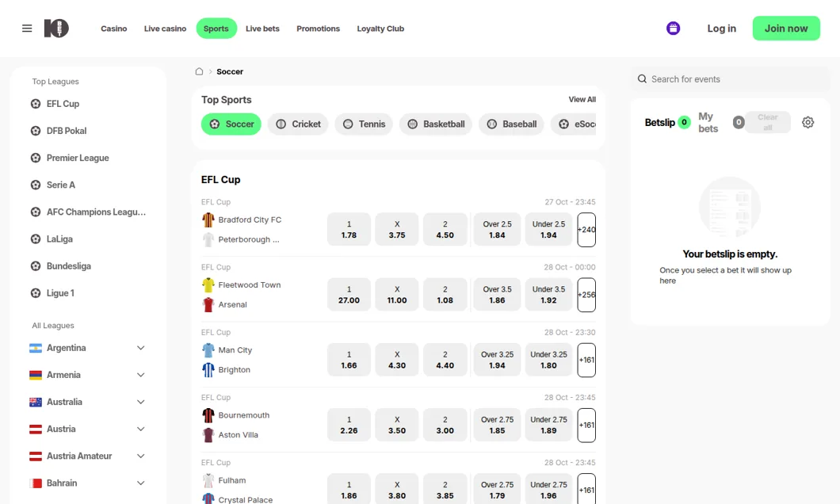Click Aston Villa jersey icon
Screen dimensions: 840x504
pos(208,435)
